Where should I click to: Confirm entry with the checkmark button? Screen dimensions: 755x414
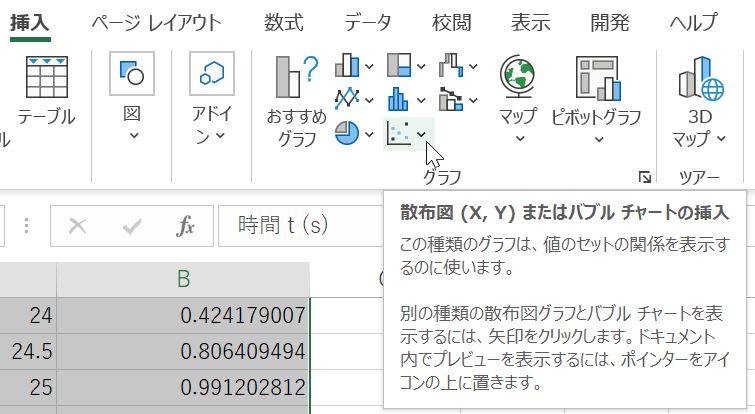tap(132, 225)
